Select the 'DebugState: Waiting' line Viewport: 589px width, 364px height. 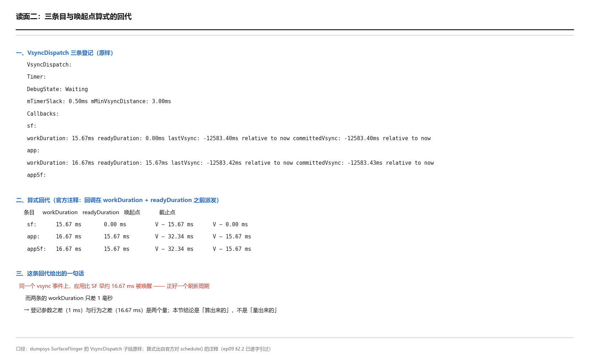coord(57,89)
